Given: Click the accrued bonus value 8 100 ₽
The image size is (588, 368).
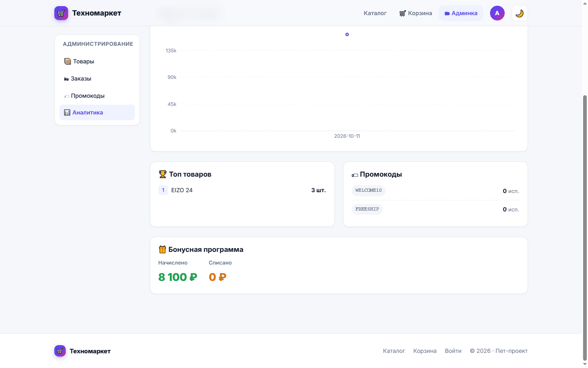Looking at the screenshot, I should (x=178, y=277).
